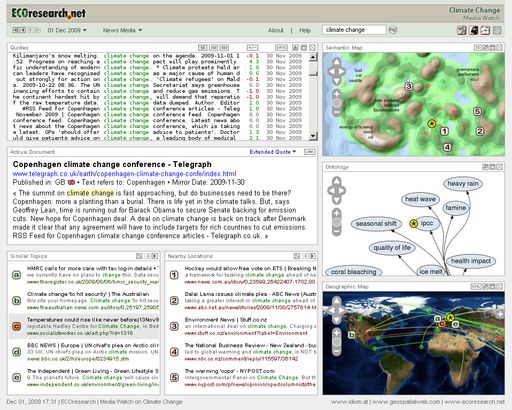The height and width of the screenshot is (410, 512).
Task: Click the pan control on the Semantic Map
Action: pos(336,71)
